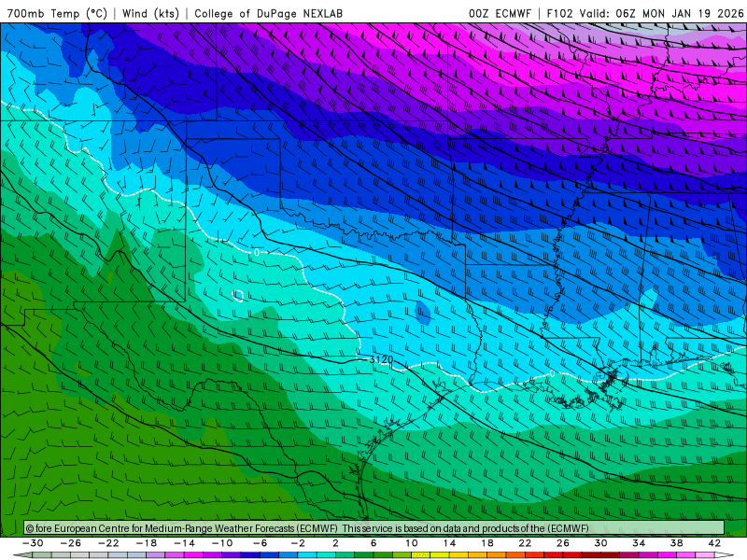Click the '−2' color scale label
This screenshot has width=747, height=560.
[x=298, y=543]
